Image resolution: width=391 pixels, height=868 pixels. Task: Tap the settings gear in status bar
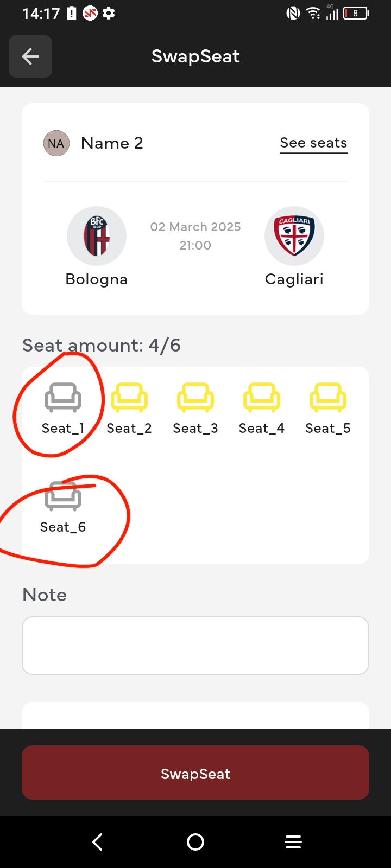[x=109, y=13]
